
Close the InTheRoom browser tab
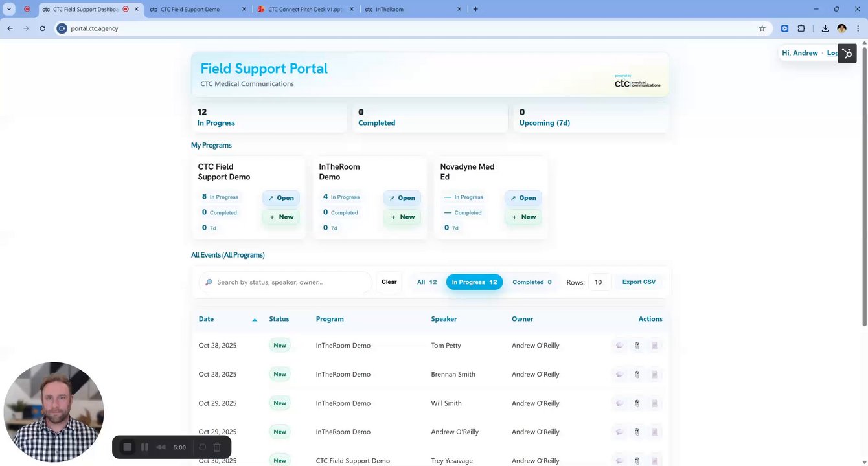pyautogui.click(x=459, y=10)
